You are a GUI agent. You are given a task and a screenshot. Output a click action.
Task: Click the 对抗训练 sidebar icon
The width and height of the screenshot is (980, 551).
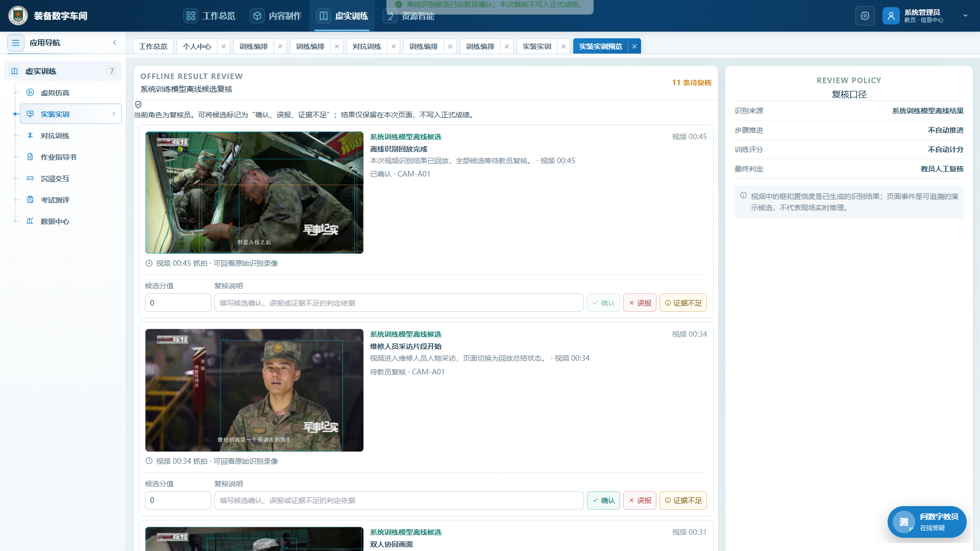click(x=30, y=136)
